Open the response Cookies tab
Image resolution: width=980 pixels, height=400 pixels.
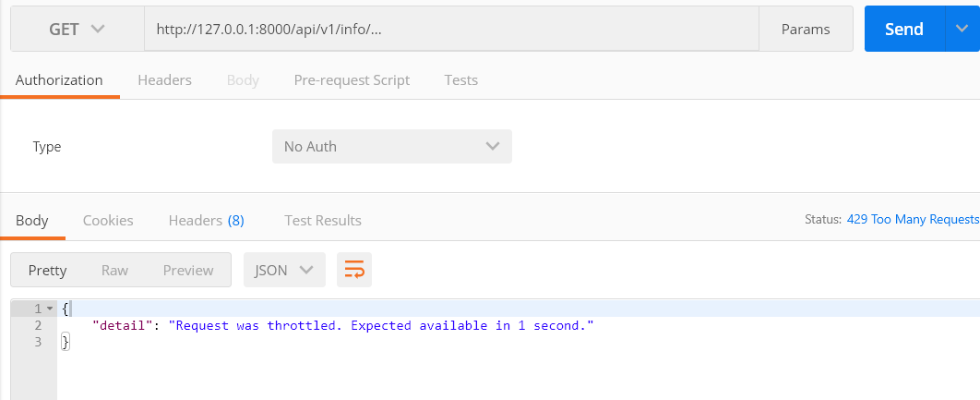pyautogui.click(x=108, y=220)
